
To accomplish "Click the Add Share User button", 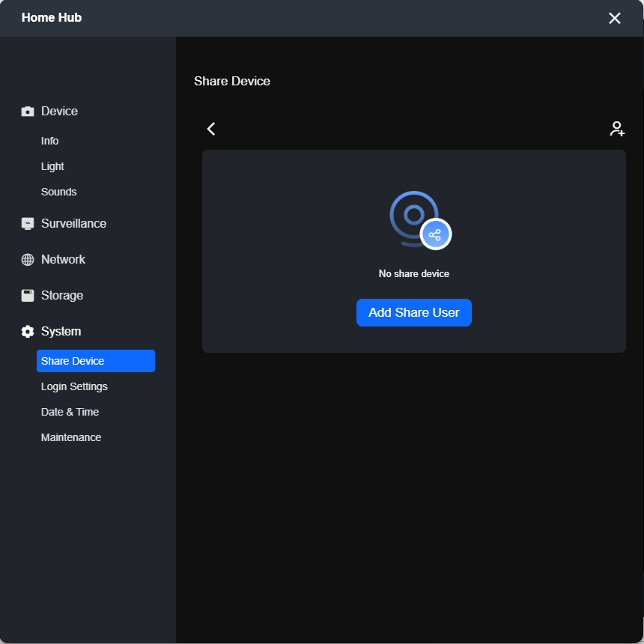I will tap(414, 312).
